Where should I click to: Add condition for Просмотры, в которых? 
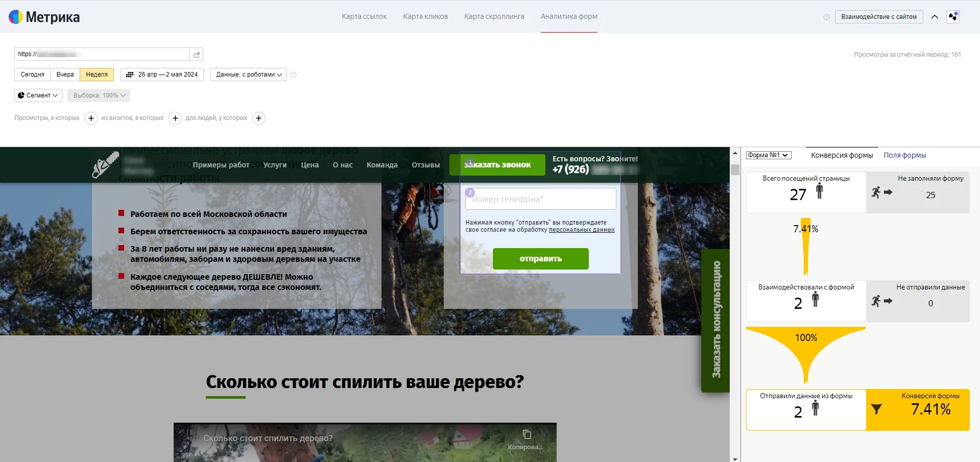point(91,118)
